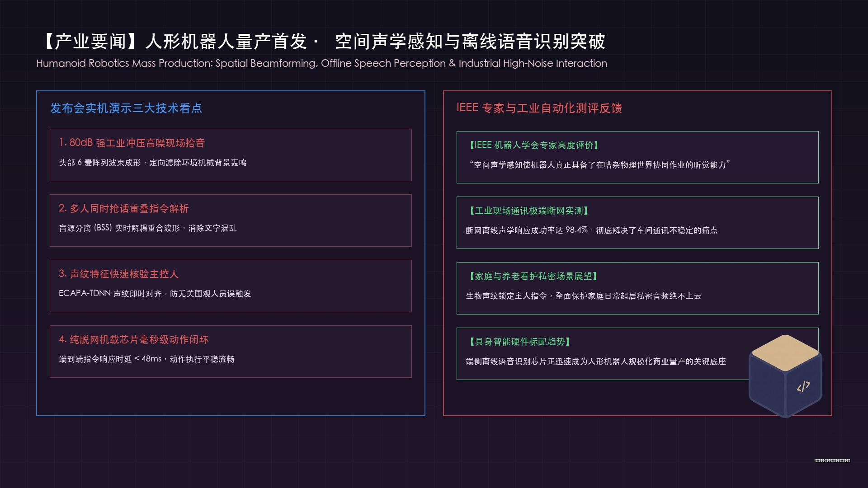Click the quote starting '空间声学感知使机器人'
The height and width of the screenshot is (488, 868).
click(x=600, y=165)
